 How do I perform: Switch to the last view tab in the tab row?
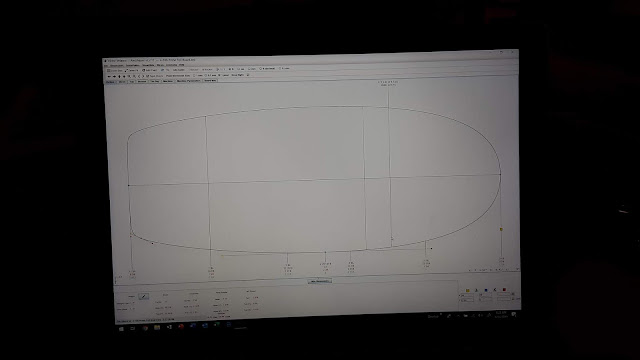pos(210,80)
